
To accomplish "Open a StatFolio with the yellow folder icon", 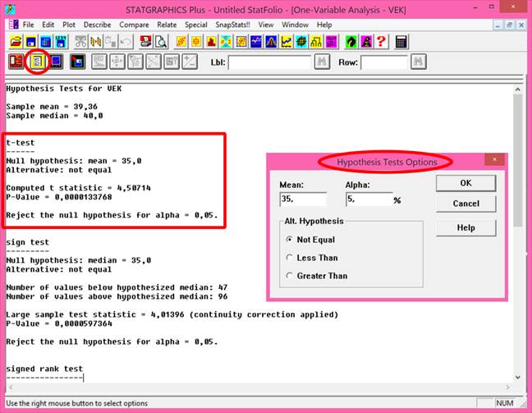I will point(16,42).
